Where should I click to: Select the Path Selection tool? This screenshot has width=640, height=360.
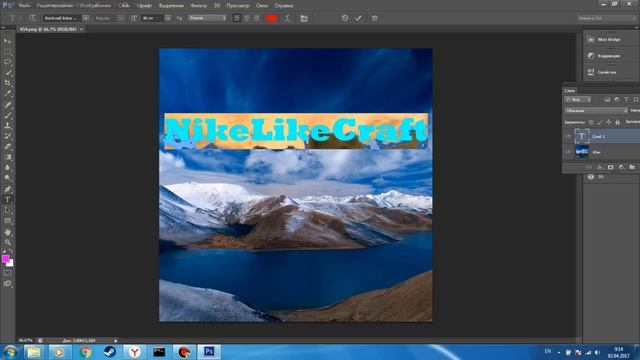pyautogui.click(x=7, y=210)
